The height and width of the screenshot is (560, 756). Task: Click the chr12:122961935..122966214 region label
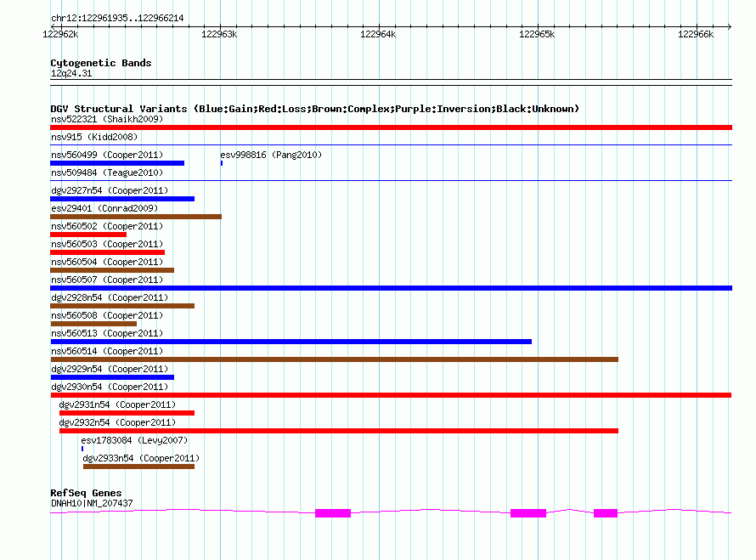(x=117, y=18)
